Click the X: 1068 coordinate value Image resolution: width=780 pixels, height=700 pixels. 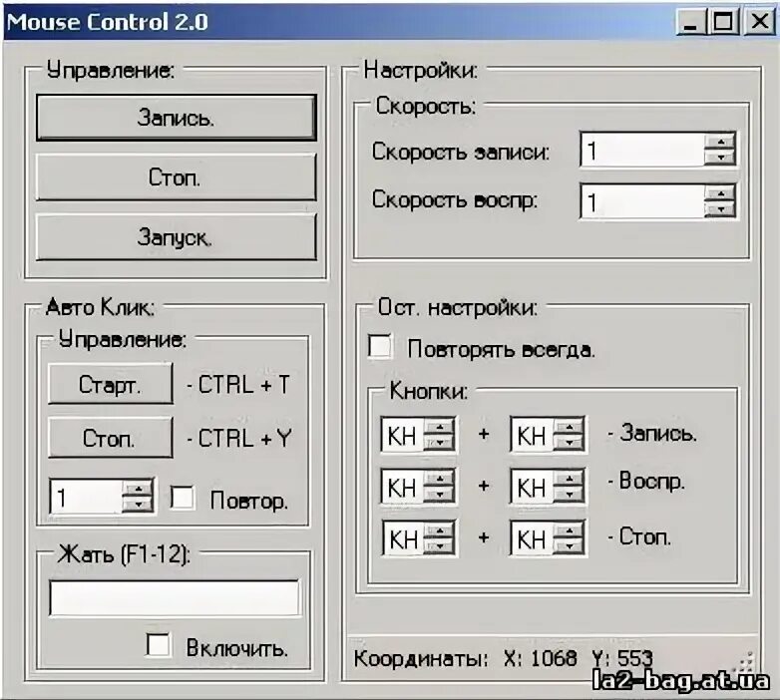541,658
